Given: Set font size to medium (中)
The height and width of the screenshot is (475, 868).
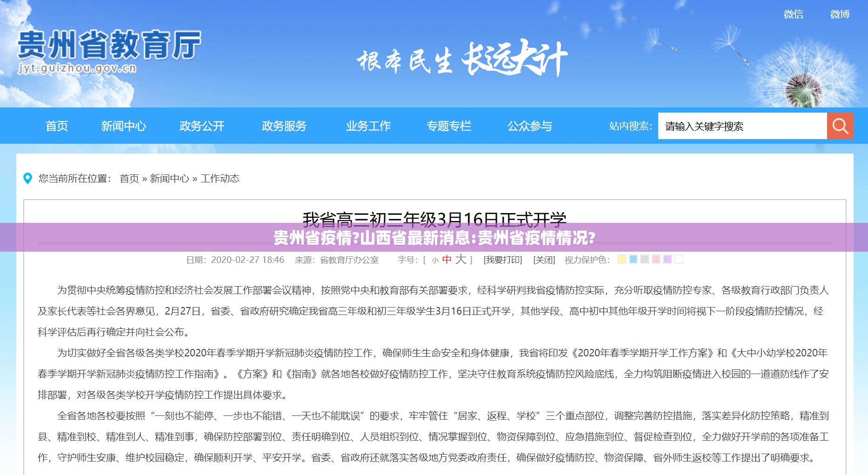Looking at the screenshot, I should (447, 260).
